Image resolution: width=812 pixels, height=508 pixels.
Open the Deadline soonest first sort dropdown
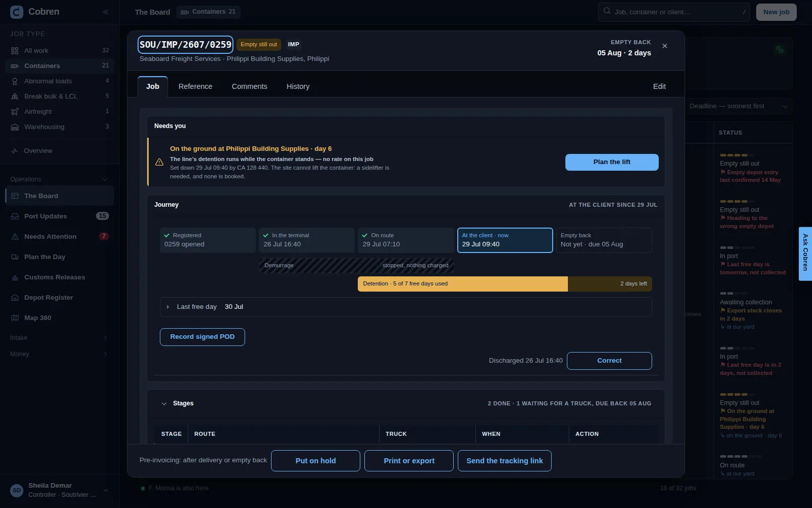738,106
